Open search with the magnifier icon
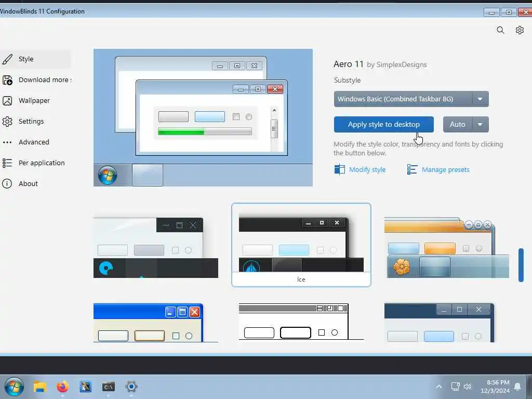 click(x=500, y=30)
